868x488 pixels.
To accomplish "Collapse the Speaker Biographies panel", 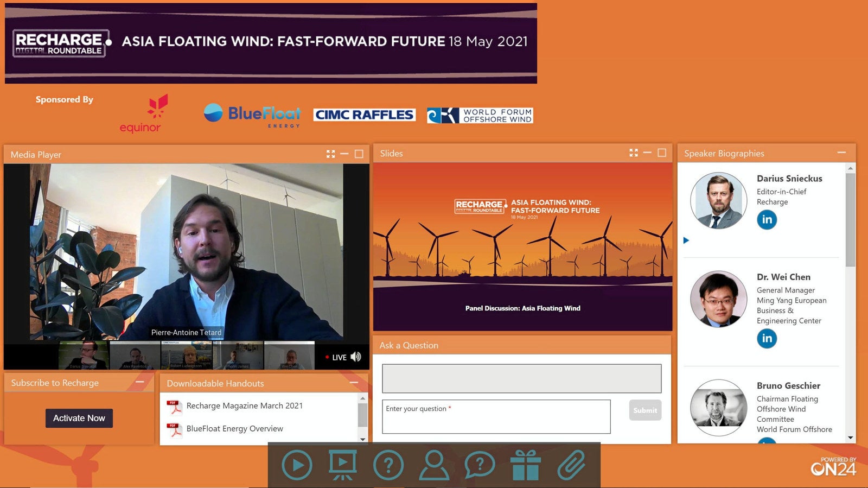I will point(841,153).
